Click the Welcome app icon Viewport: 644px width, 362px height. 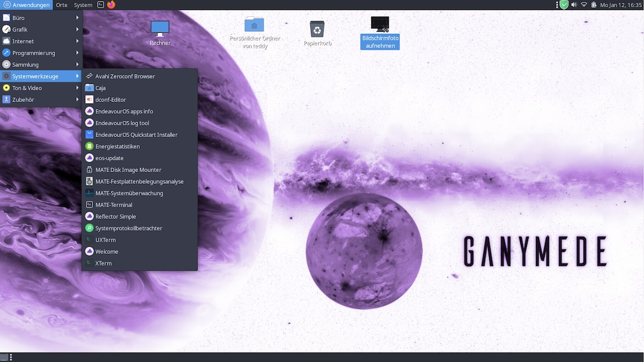click(x=89, y=252)
